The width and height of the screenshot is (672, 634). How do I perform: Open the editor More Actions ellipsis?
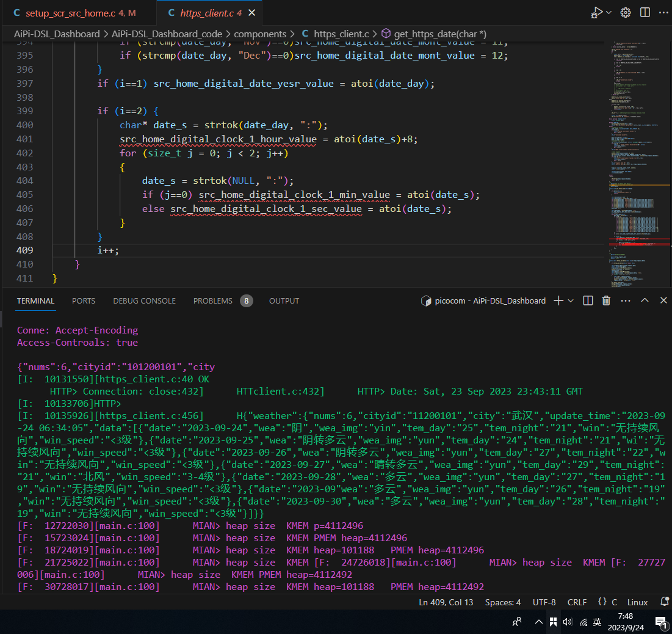(663, 13)
